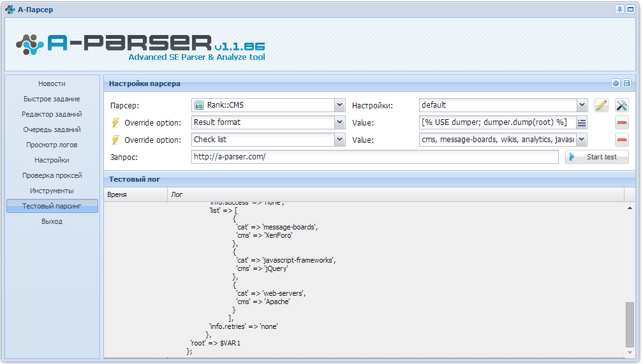Image resolution: width=643 pixels, height=364 pixels.
Task: Click gear icon in Настройки парсера header
Action: [x=616, y=84]
